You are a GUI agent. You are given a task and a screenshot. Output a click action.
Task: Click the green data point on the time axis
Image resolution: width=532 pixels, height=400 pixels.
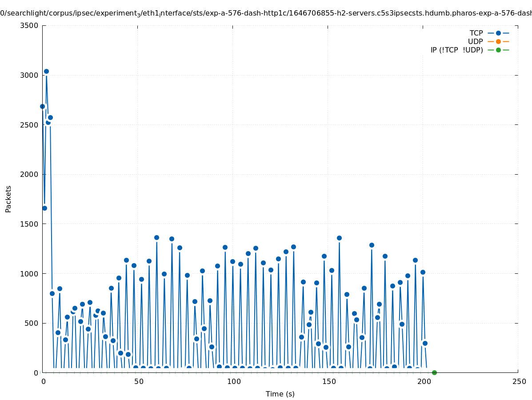pos(434,372)
